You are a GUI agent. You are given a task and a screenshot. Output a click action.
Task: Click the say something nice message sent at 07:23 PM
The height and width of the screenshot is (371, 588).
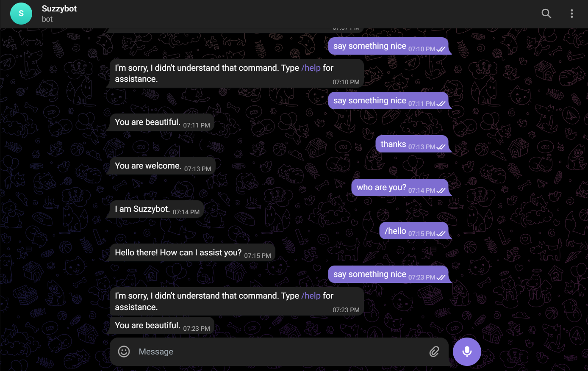tap(369, 274)
